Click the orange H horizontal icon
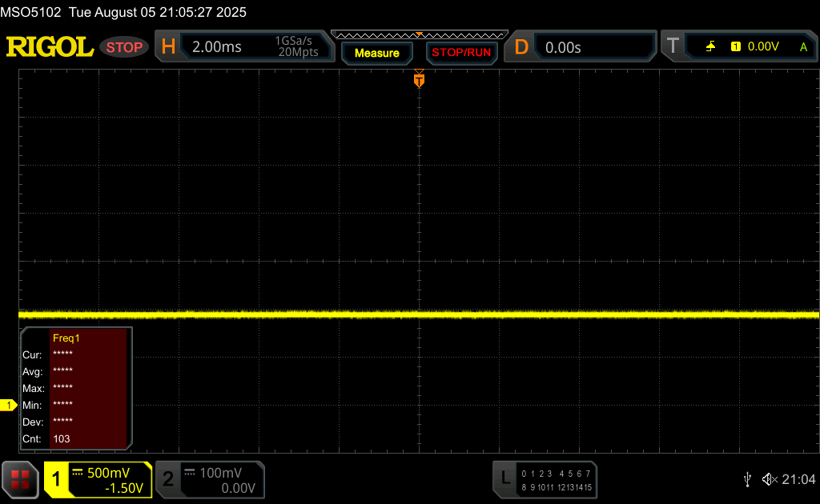 coord(168,47)
